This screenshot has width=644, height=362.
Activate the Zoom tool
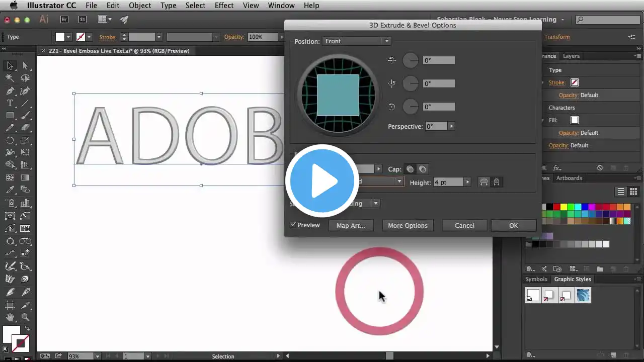[x=25, y=317]
